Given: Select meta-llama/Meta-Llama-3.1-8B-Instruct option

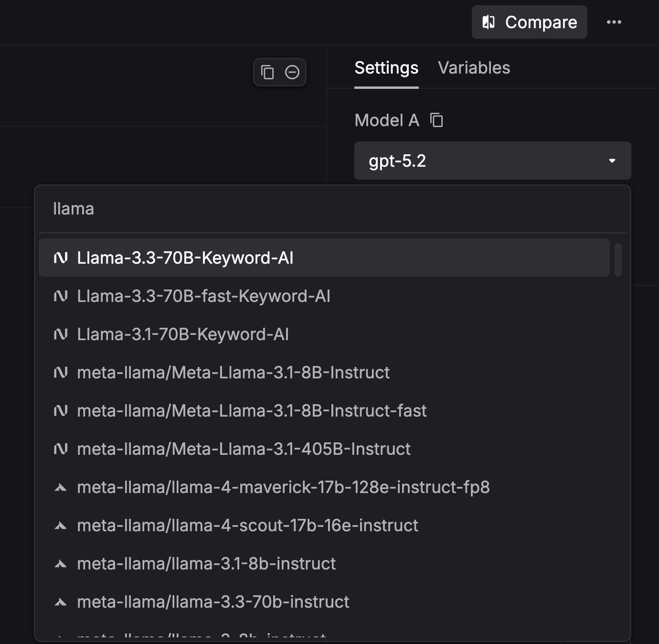Looking at the screenshot, I should coord(233,373).
